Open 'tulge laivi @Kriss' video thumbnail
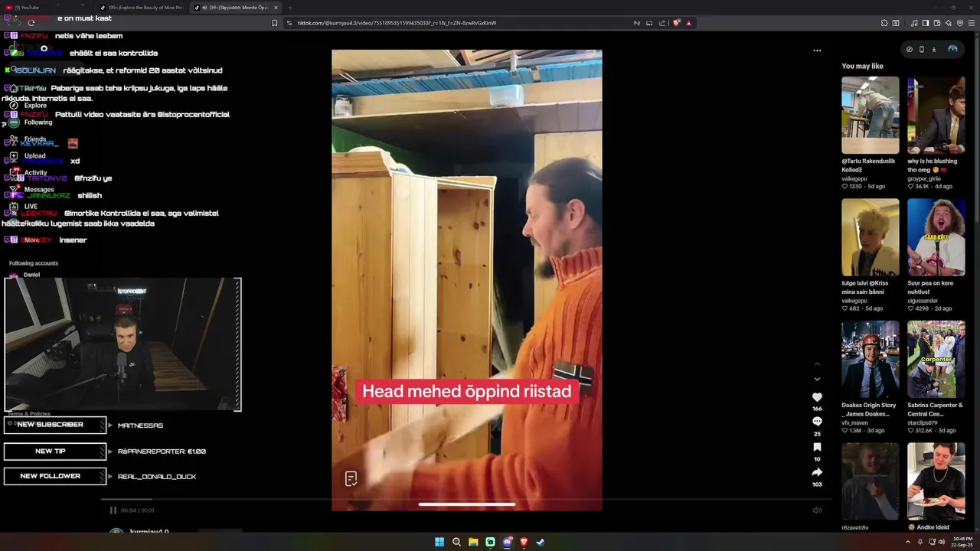980x551 pixels. [x=871, y=237]
